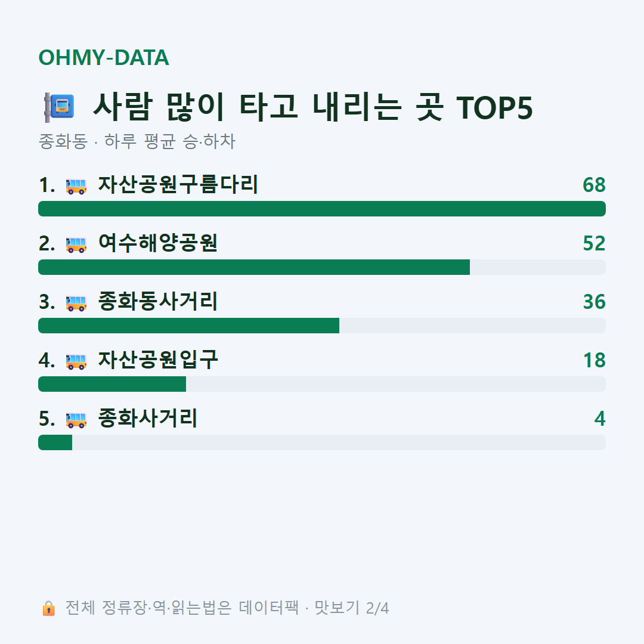Select the 종화사거리 stop name

click(x=147, y=418)
